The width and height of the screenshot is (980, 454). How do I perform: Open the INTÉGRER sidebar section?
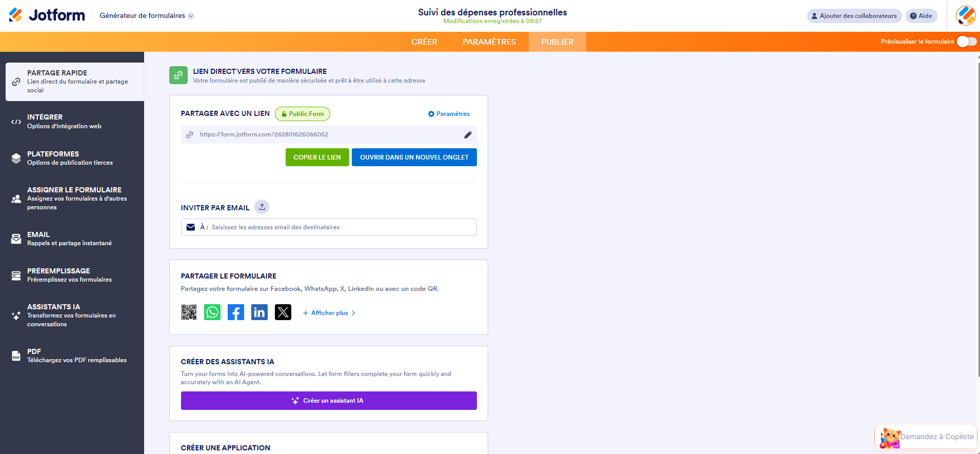(x=72, y=122)
